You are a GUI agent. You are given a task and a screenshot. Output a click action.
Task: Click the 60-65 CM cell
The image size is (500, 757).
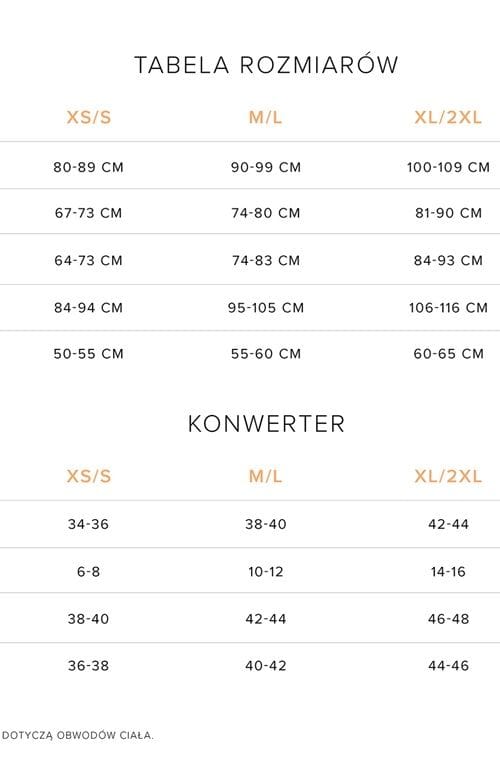pos(448,354)
